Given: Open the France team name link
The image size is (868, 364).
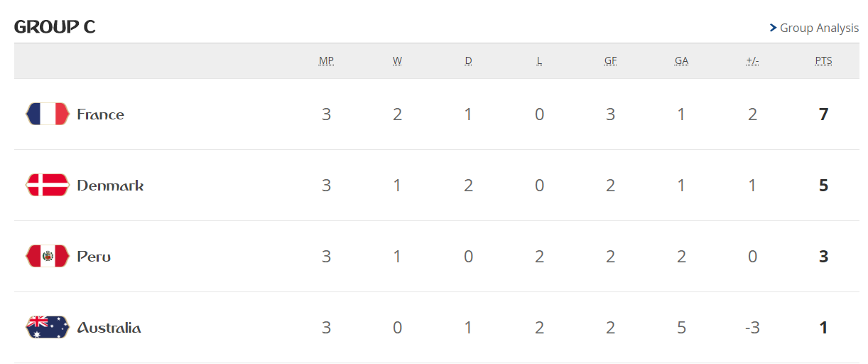Looking at the screenshot, I should pyautogui.click(x=100, y=114).
